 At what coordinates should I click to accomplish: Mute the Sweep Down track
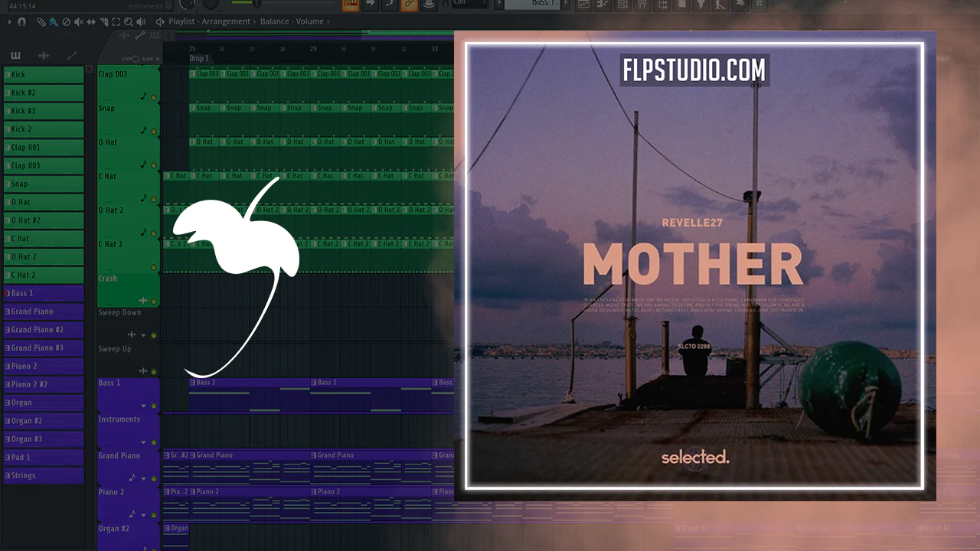click(154, 335)
